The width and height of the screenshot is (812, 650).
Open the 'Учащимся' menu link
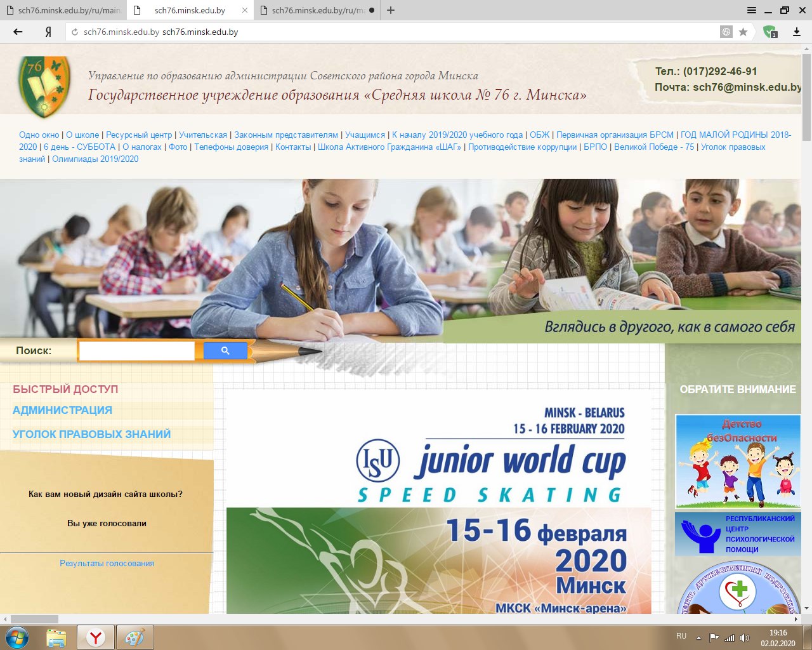tap(365, 135)
